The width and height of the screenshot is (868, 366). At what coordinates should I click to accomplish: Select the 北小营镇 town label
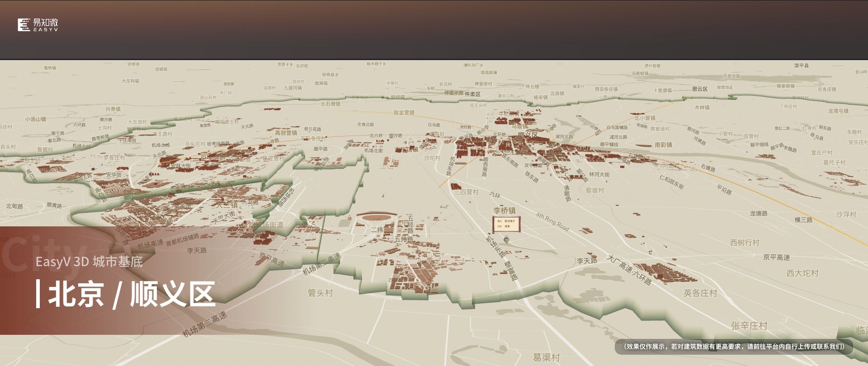(x=645, y=118)
